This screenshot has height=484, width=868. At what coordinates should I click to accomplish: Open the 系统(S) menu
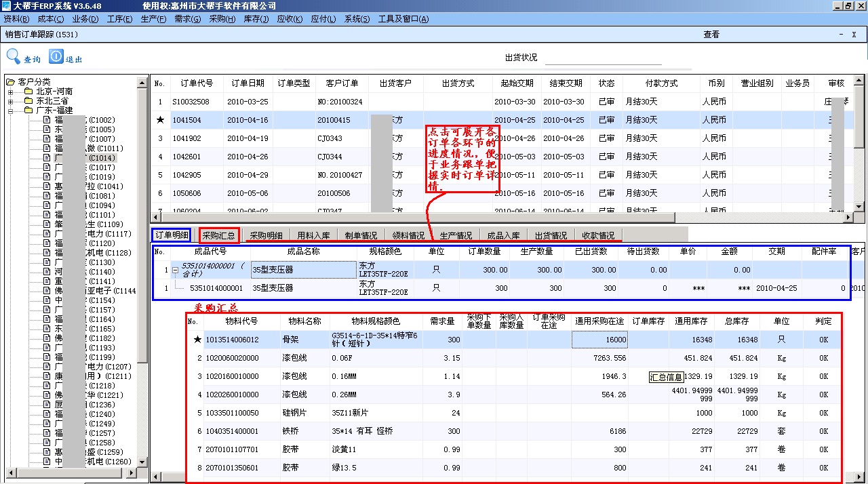[357, 19]
